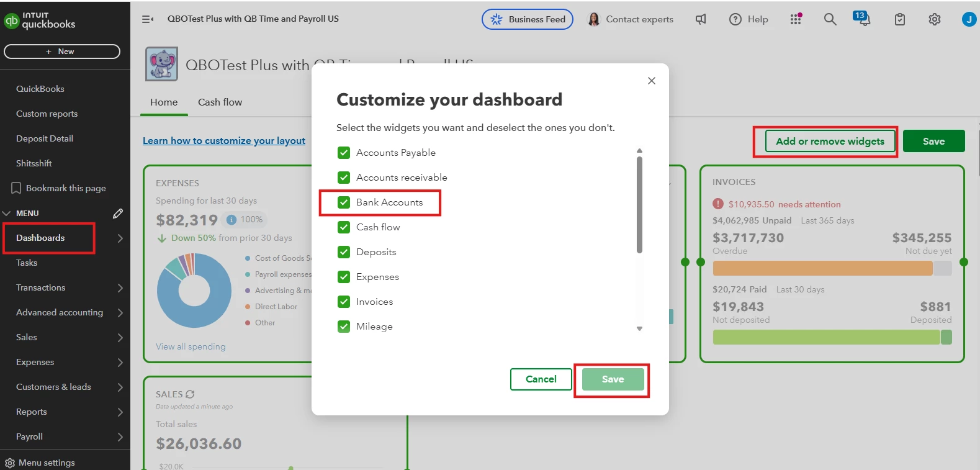Click the orange overdue invoices bar
This screenshot has width=980, height=470.
pyautogui.click(x=822, y=268)
